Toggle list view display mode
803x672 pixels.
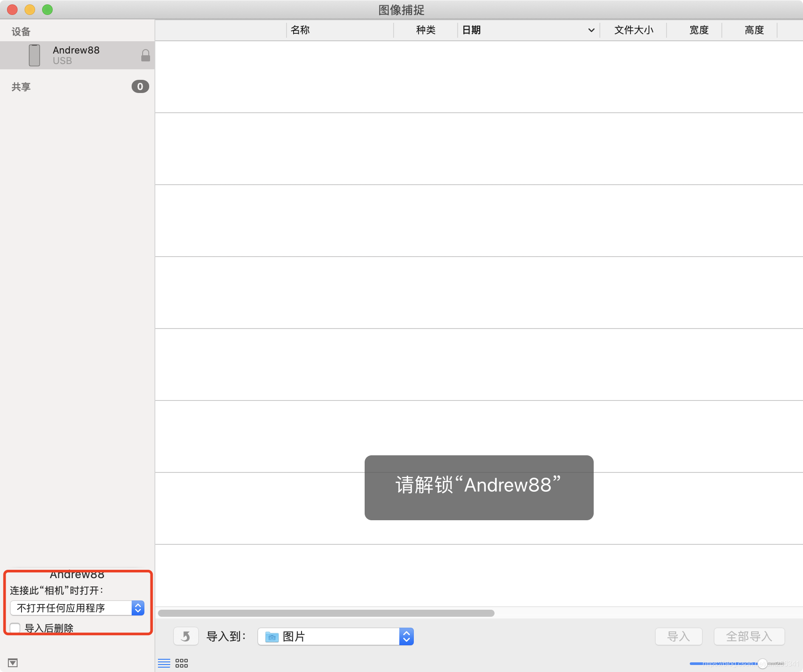click(x=164, y=663)
